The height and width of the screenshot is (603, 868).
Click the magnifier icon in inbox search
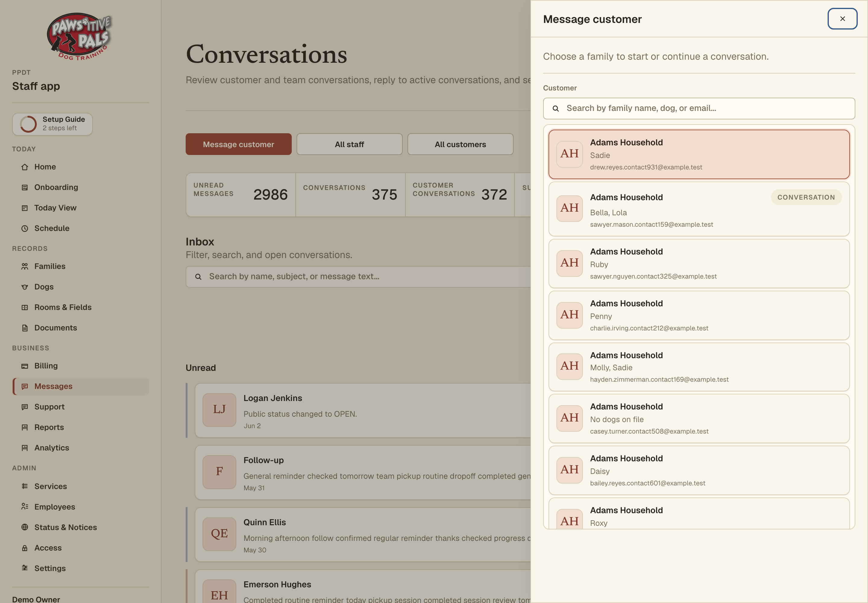click(x=198, y=277)
